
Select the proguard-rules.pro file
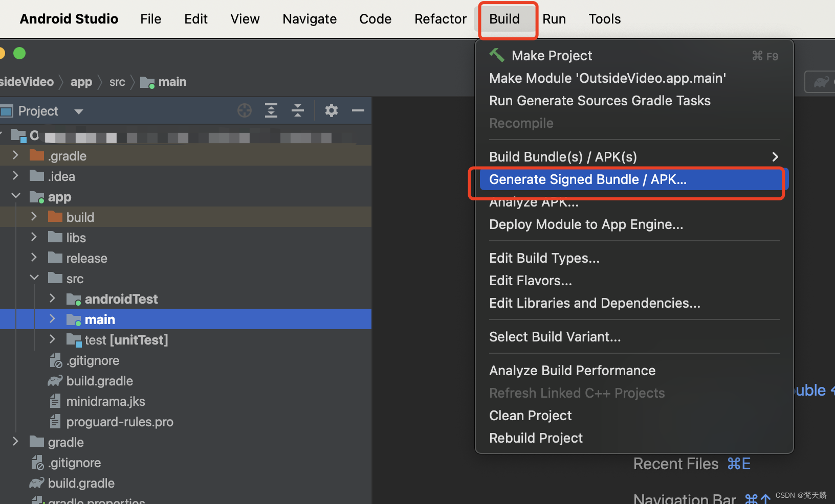186,422
